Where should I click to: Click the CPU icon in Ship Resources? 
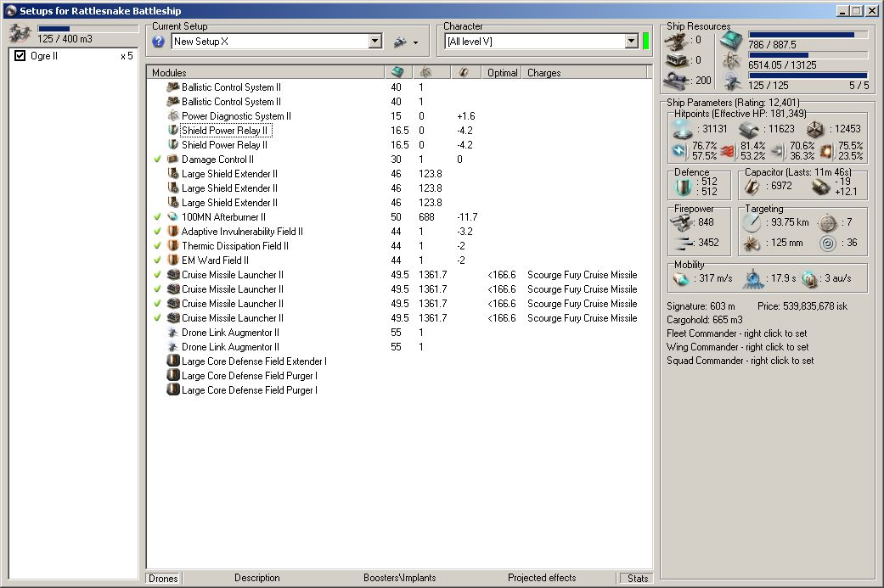tap(730, 39)
